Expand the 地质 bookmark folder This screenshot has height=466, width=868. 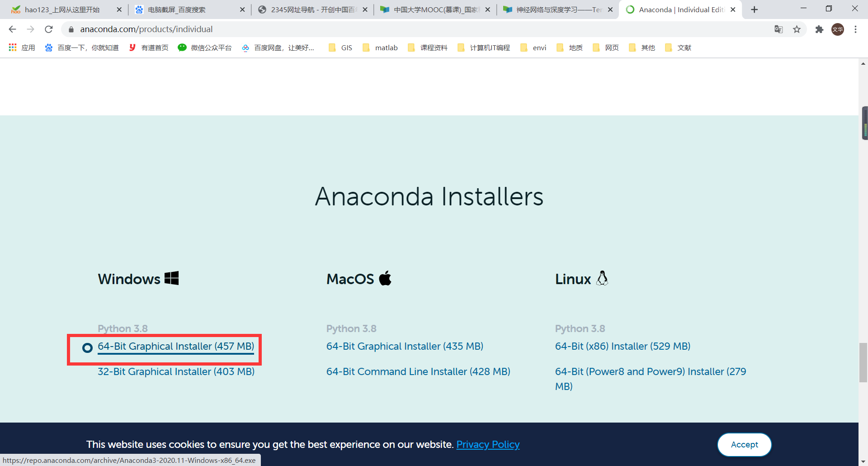[x=570, y=48]
